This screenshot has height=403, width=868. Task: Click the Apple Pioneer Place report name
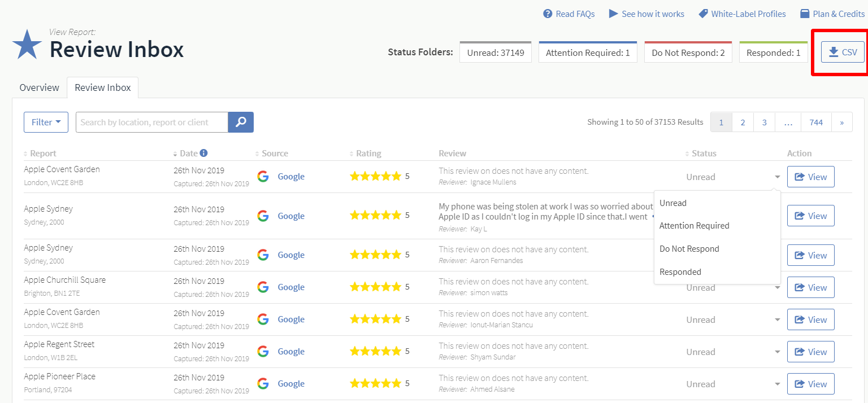[59, 376]
